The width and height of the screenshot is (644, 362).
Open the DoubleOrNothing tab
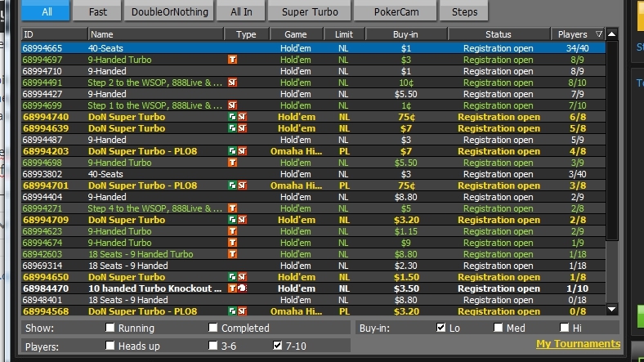[169, 11]
